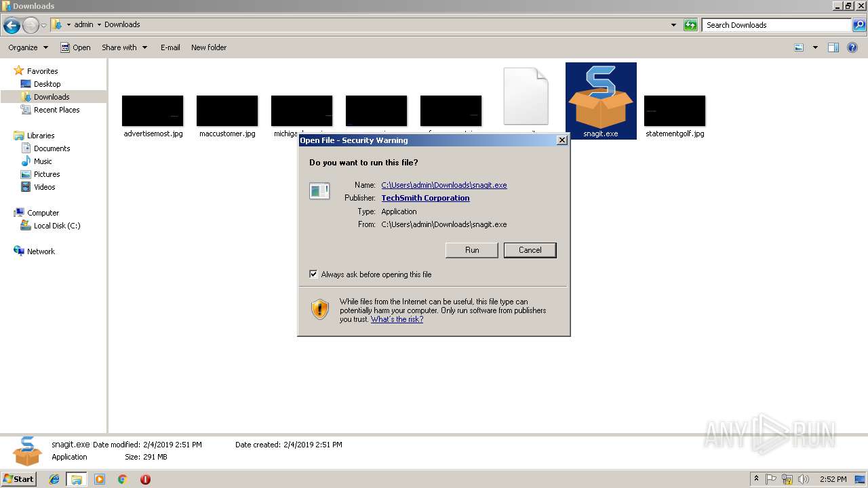Launch Windows Media Player from taskbar
The width and height of the screenshot is (868, 488).
[x=100, y=479]
